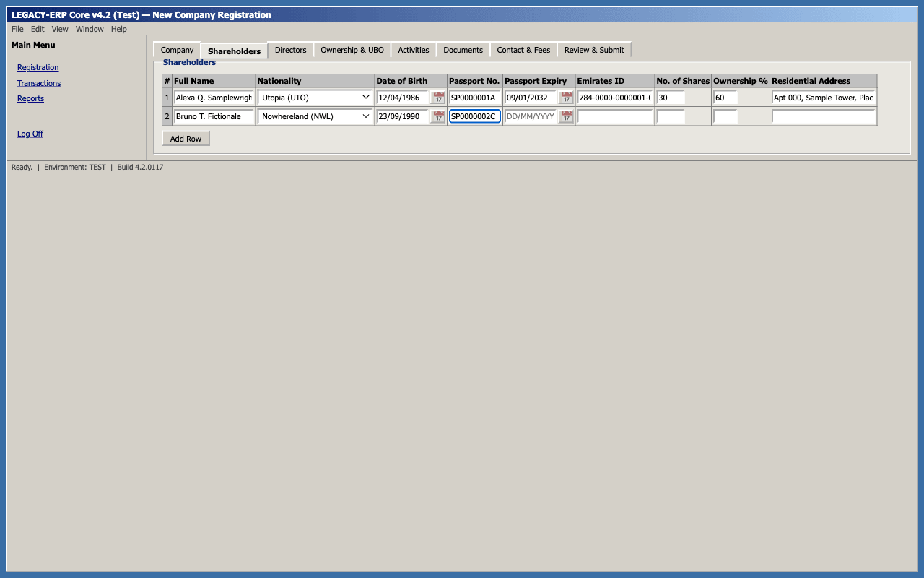The width and height of the screenshot is (924, 578).
Task: Click Bruno's empty Emirates ID field
Action: pyautogui.click(x=615, y=116)
